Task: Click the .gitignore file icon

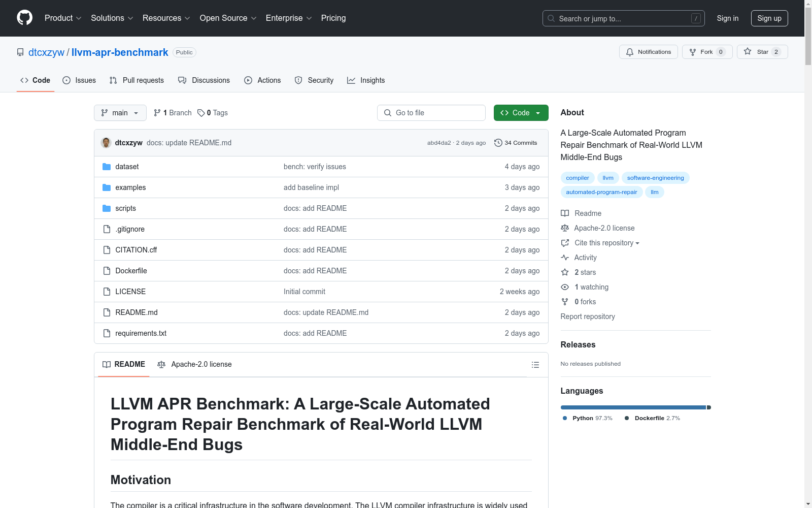Action: 107,229
